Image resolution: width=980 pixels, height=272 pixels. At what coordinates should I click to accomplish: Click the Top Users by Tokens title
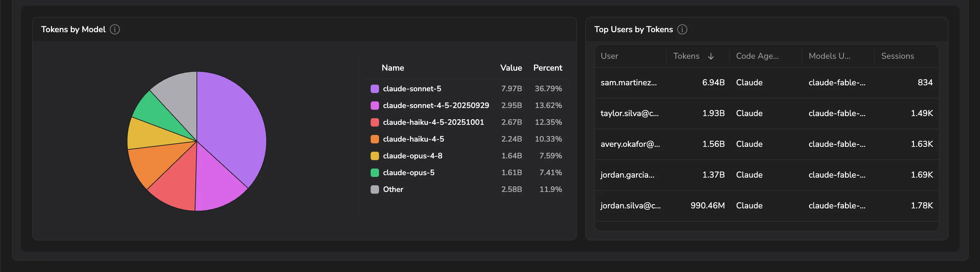pos(633,29)
